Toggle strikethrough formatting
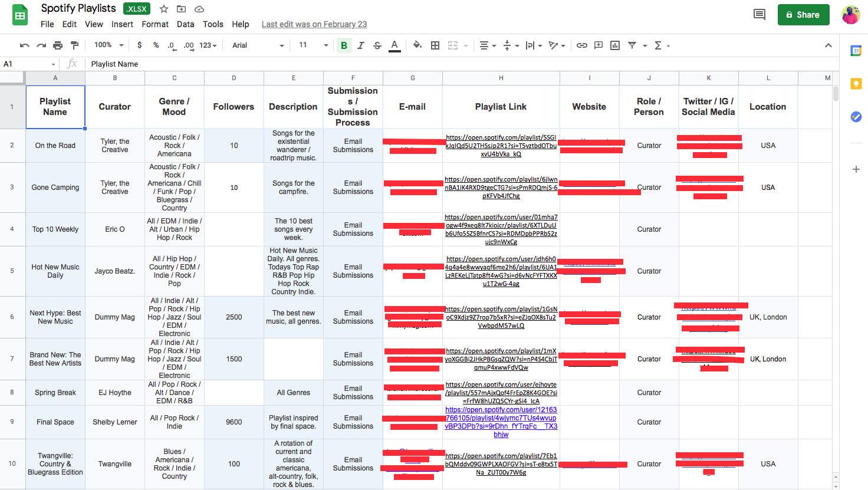The width and height of the screenshot is (868, 490). click(x=377, y=45)
